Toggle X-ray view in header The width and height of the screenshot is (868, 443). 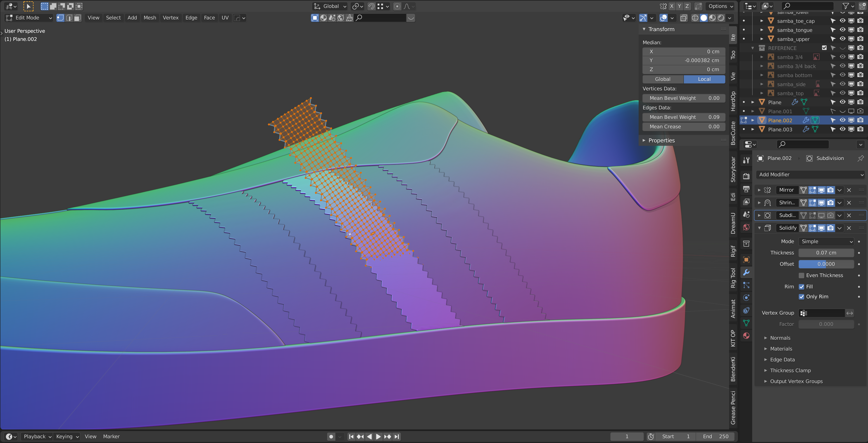683,18
